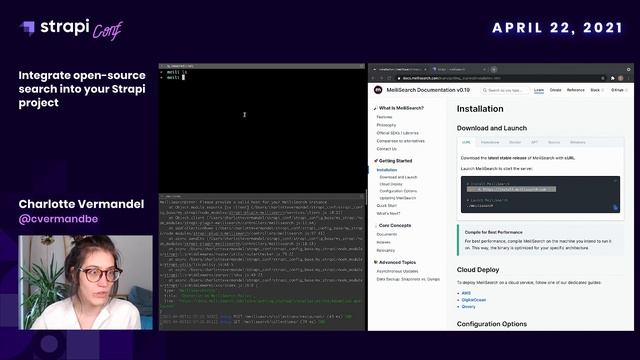Image resolution: width=640 pixels, height=360 pixels.
Task: Open Documents under Core Concepts
Action: click(387, 235)
